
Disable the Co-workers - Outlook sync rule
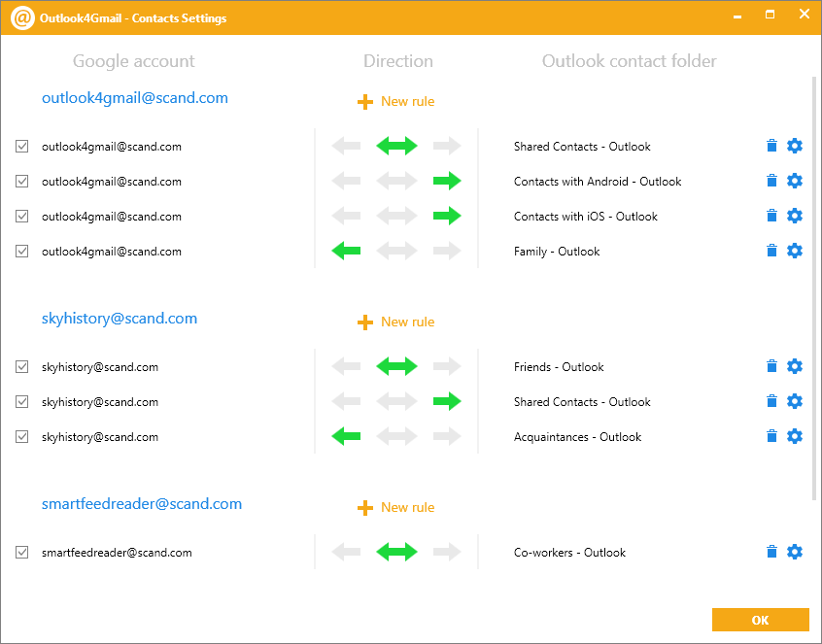21,552
